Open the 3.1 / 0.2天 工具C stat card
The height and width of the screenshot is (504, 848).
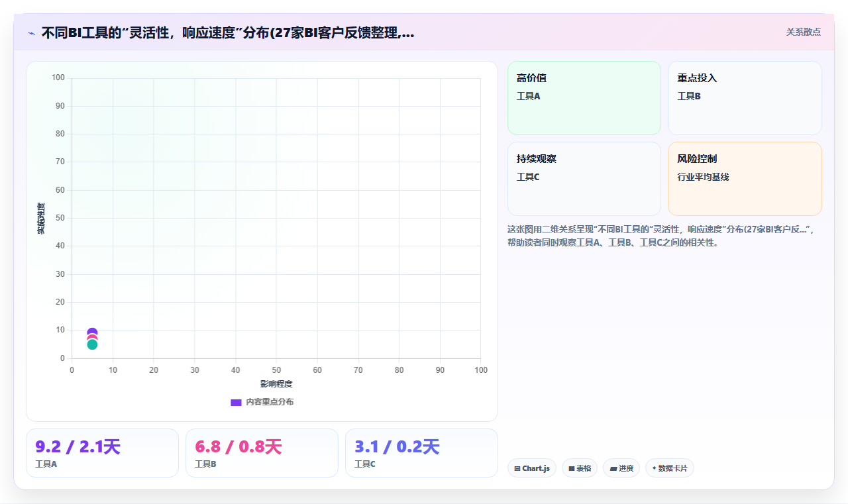coord(421,453)
